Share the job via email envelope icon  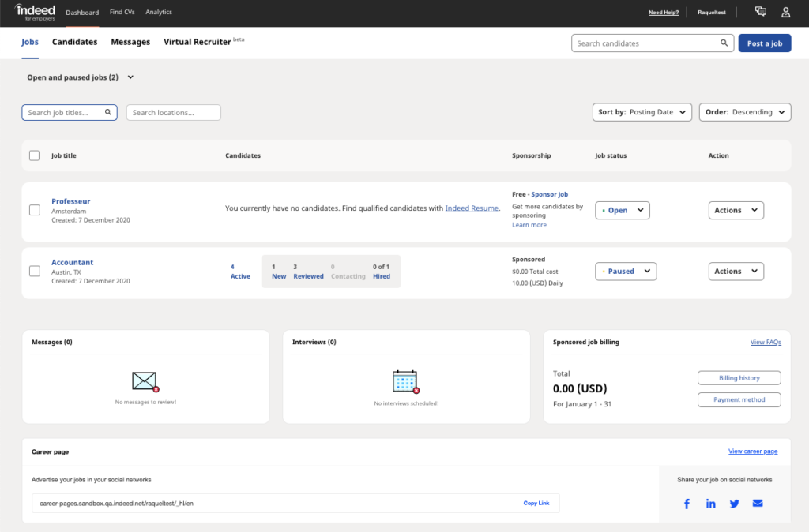(758, 503)
